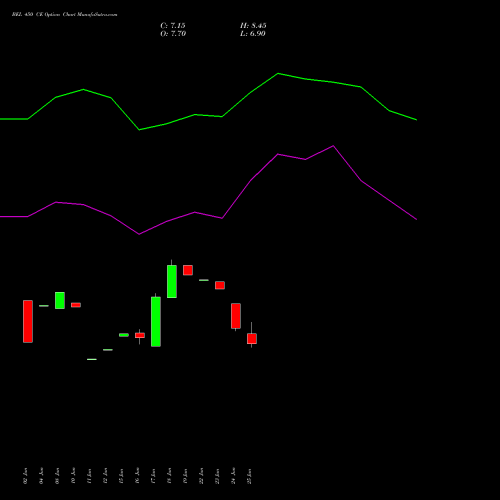Viewport: 500px width, 500px height.
Task: Click the second-tallest green candle with top wick
Action: click(x=172, y=281)
